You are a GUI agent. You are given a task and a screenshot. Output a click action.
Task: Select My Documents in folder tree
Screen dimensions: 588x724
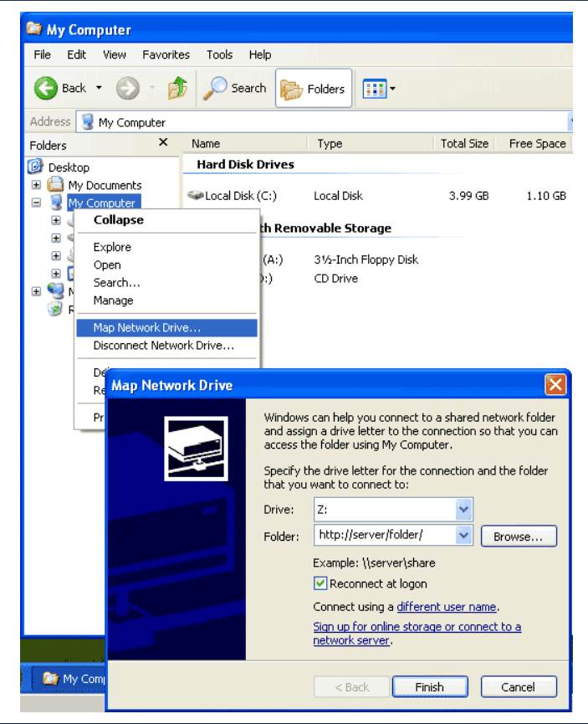(105, 185)
